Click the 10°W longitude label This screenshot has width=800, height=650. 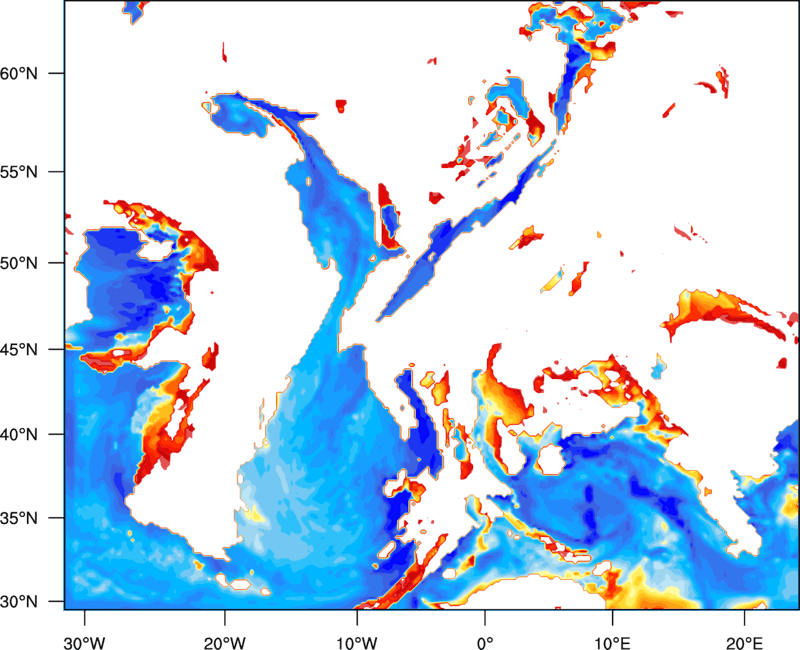357,643
